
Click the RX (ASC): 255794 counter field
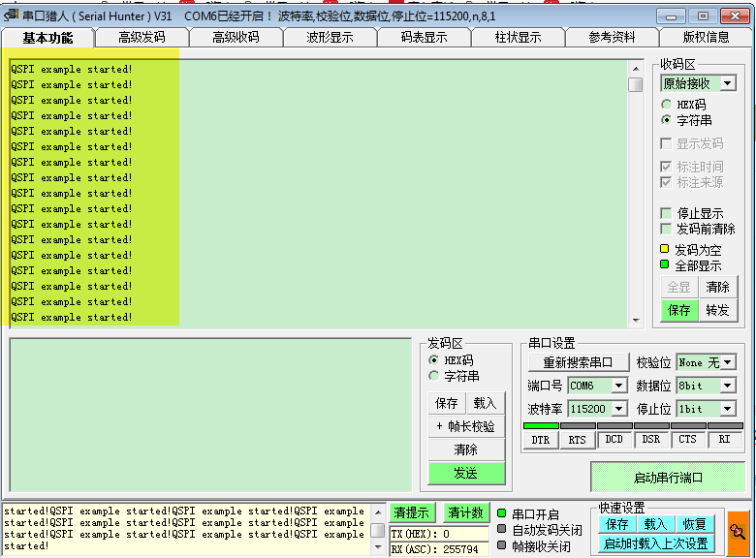(439, 549)
